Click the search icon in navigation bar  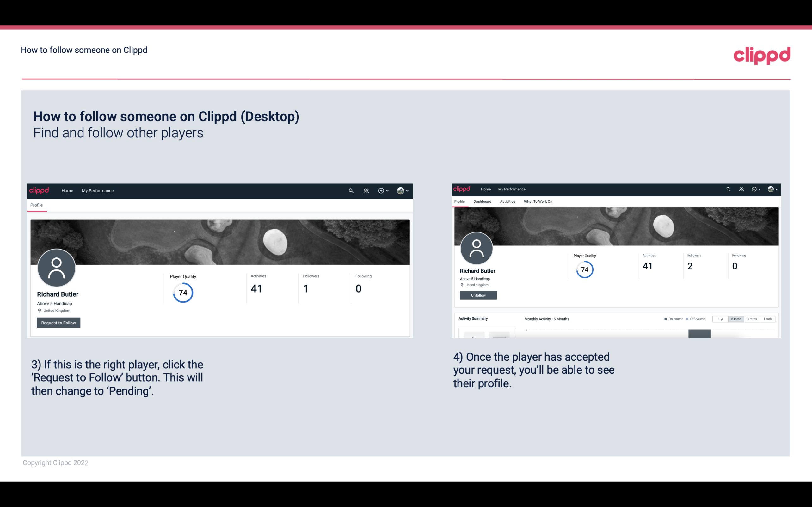(351, 191)
